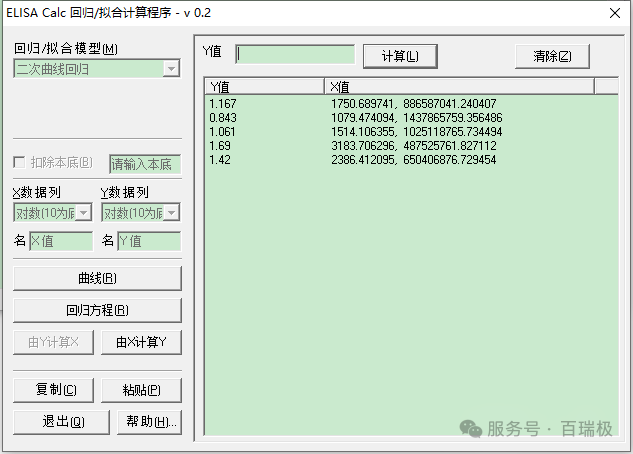
Task: Click the disabled 由Y计算X button
Action: [53, 342]
